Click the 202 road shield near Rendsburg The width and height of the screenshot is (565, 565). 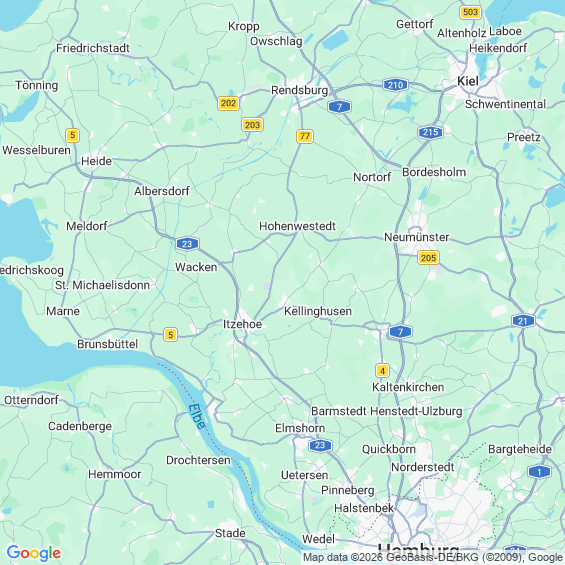click(x=228, y=103)
